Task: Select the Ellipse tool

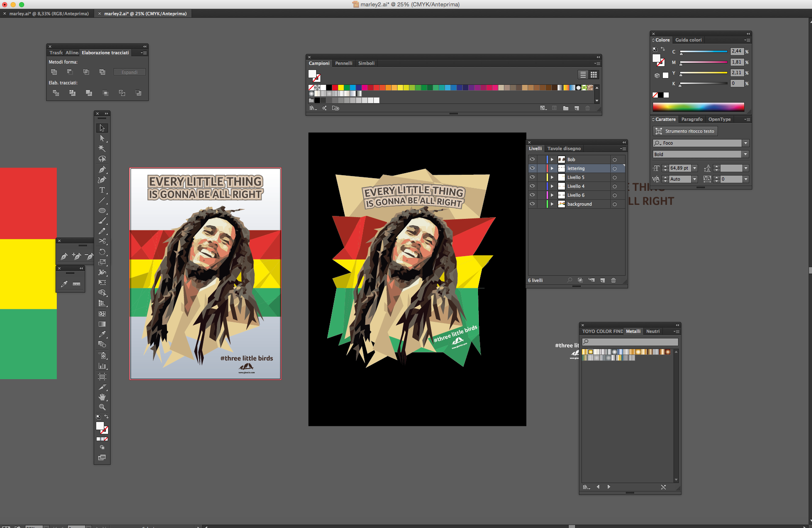Action: tap(102, 210)
